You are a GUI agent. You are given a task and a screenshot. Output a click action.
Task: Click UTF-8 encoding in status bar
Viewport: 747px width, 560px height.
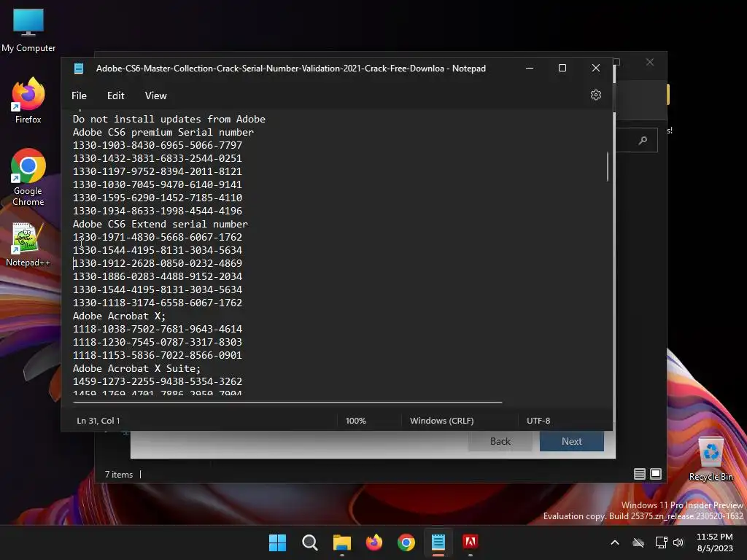(538, 421)
